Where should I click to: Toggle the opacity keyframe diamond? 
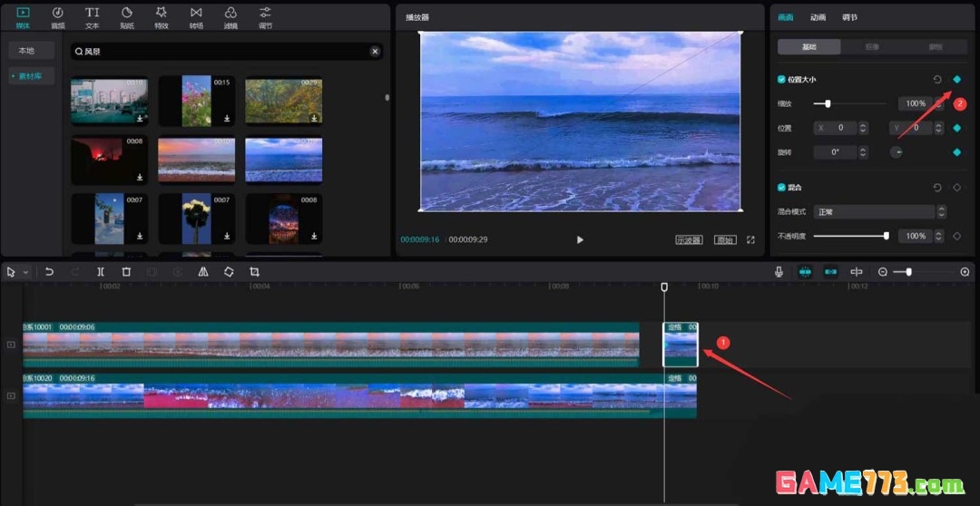(956, 236)
